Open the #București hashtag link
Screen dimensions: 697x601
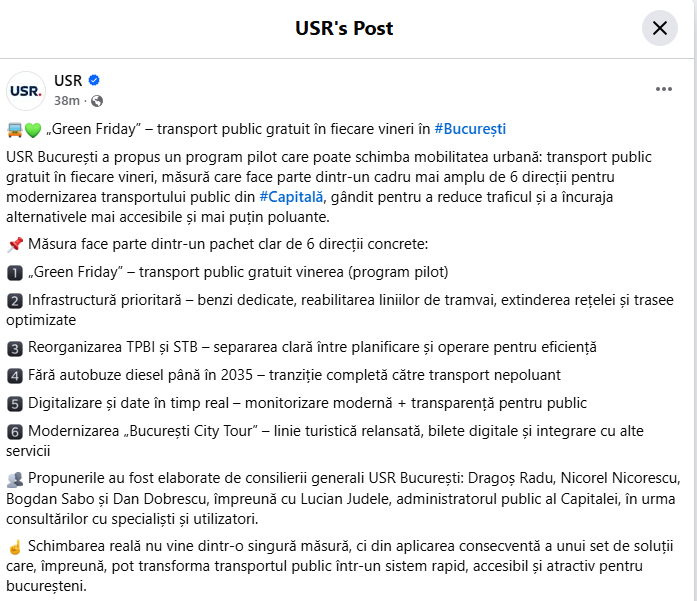pyautogui.click(x=470, y=129)
